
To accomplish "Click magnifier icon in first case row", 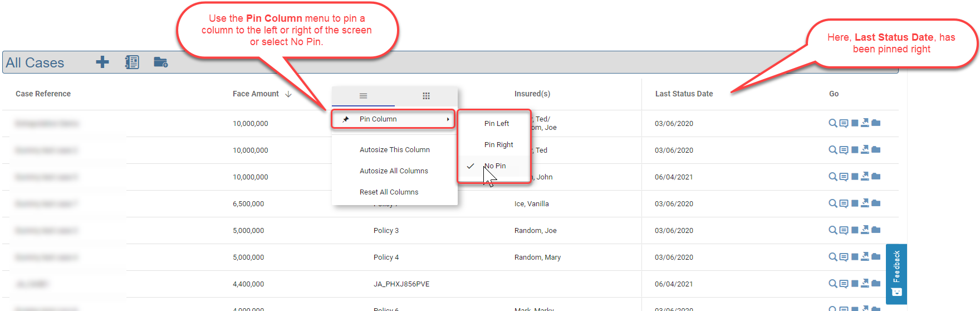I will coord(832,123).
